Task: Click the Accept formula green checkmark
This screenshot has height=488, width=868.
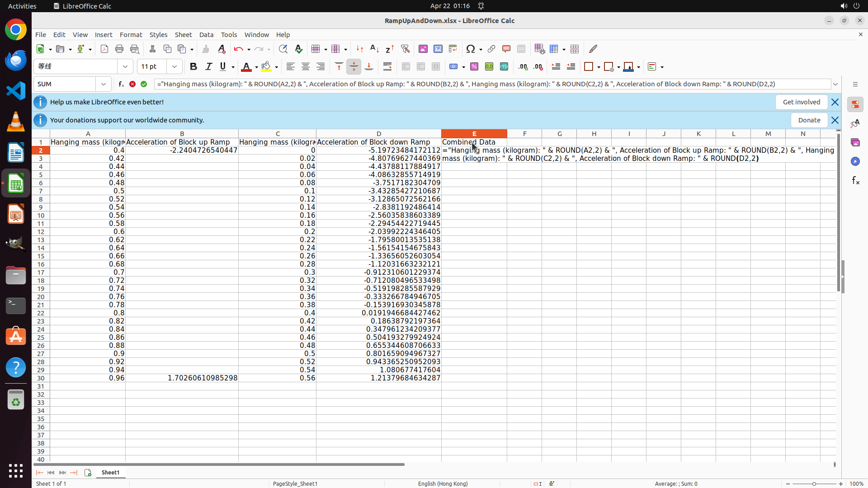Action: pyautogui.click(x=144, y=84)
